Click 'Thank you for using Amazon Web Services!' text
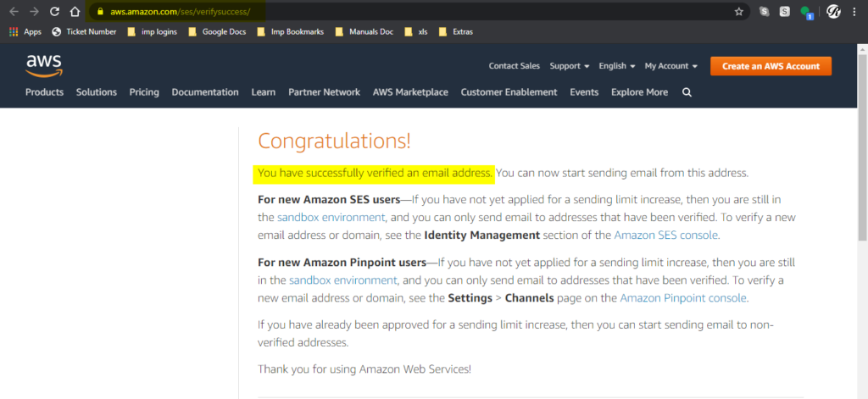Image resolution: width=868 pixels, height=399 pixels. [x=364, y=369]
